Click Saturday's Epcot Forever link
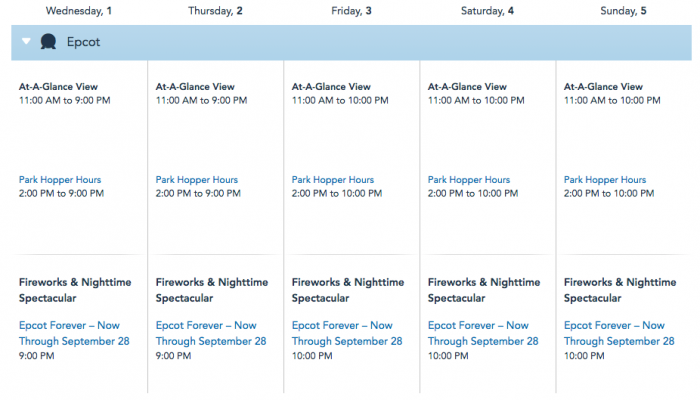700x400 pixels. pyautogui.click(x=478, y=333)
